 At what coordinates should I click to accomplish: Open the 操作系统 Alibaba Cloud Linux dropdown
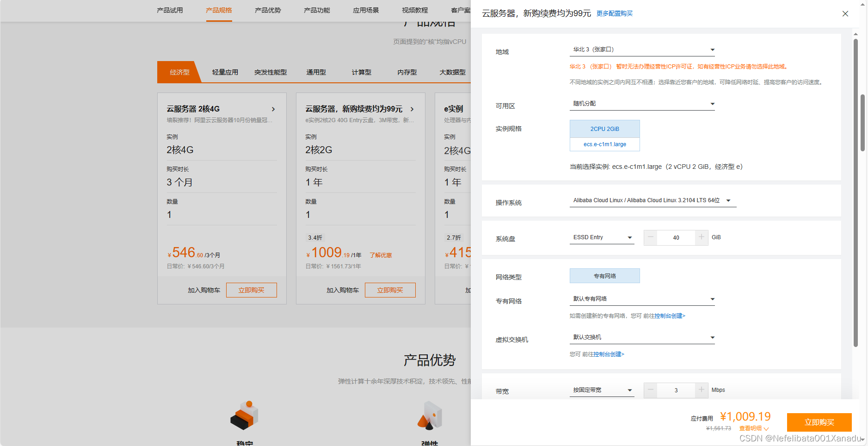653,200
